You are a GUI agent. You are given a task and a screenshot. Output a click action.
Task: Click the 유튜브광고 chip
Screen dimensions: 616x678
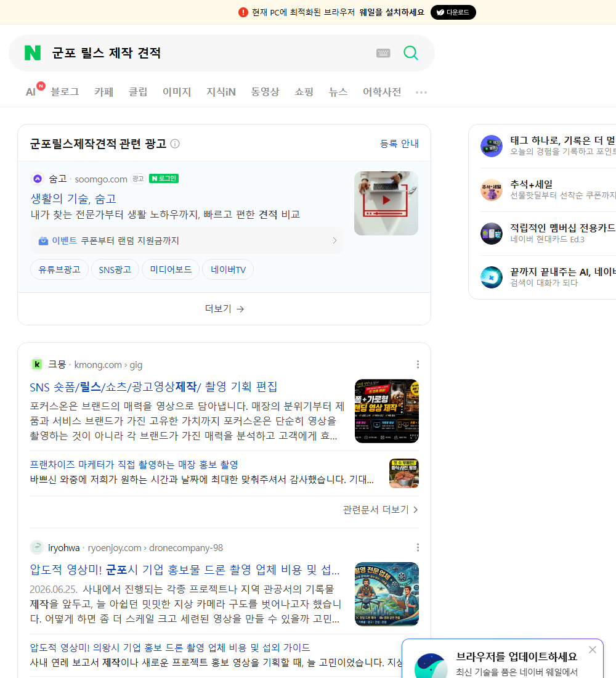coord(59,270)
